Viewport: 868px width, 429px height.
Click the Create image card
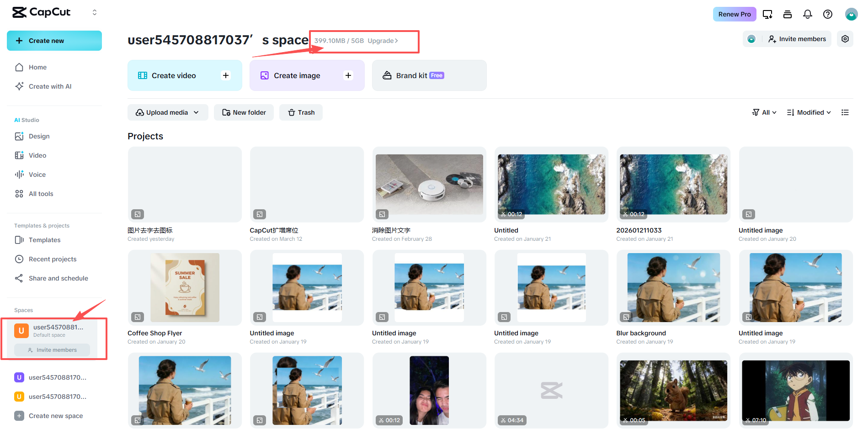coord(307,75)
